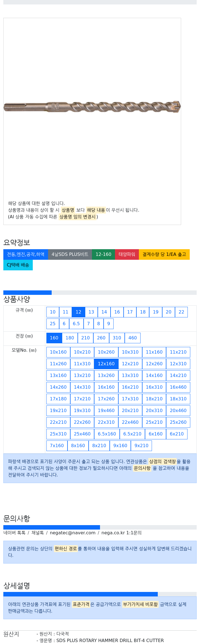Select the 22 diameter size option
Screen dimensions: 200x644
(181, 312)
